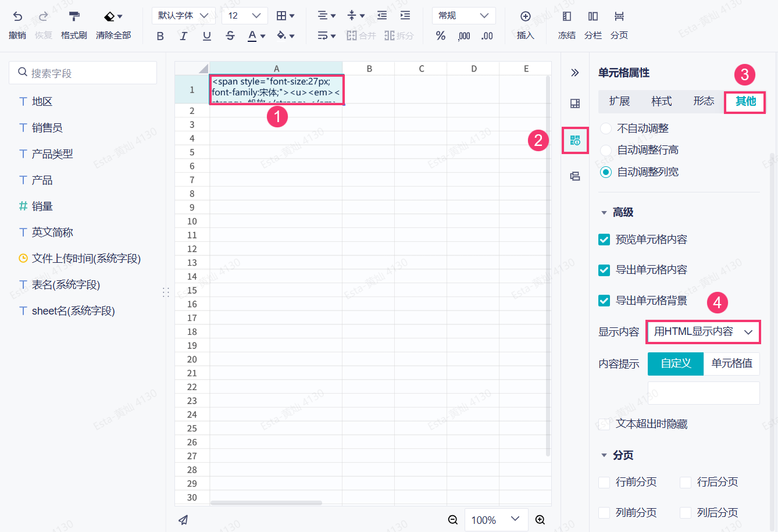
Task: Click the greyed 恢复 redo arrow
Action: pos(44,16)
